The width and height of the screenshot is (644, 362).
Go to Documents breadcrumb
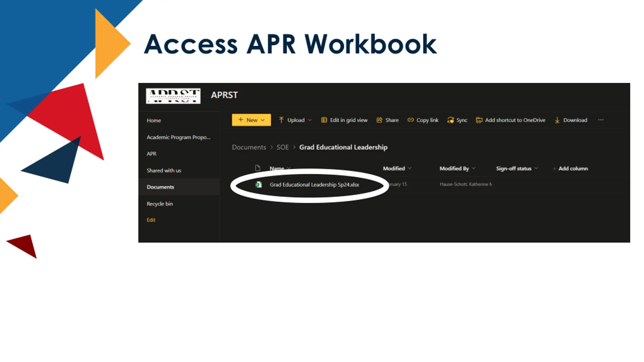pyautogui.click(x=249, y=147)
